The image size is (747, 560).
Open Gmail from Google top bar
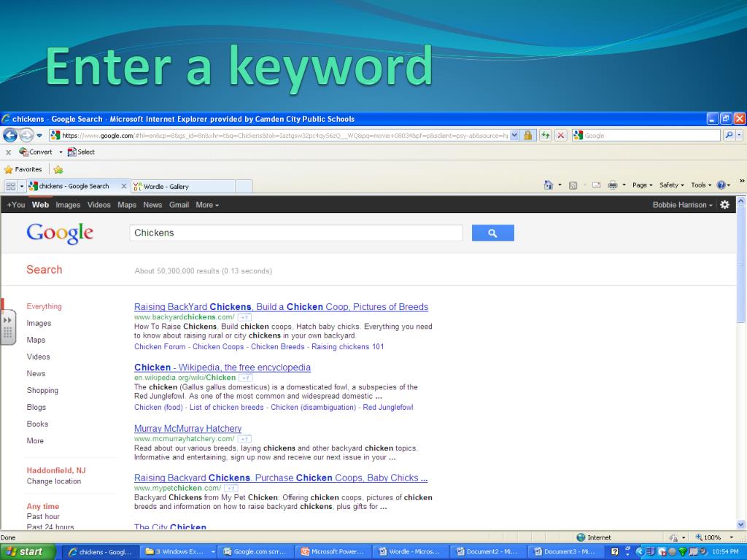tap(179, 205)
